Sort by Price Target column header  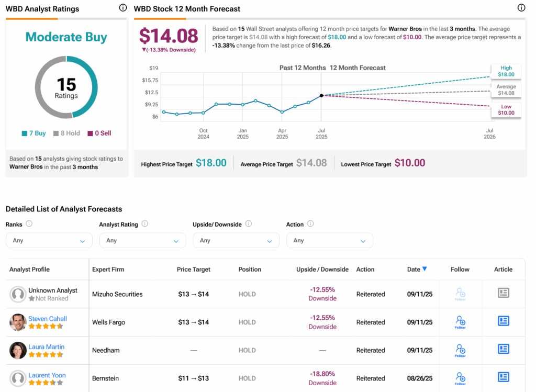point(194,270)
